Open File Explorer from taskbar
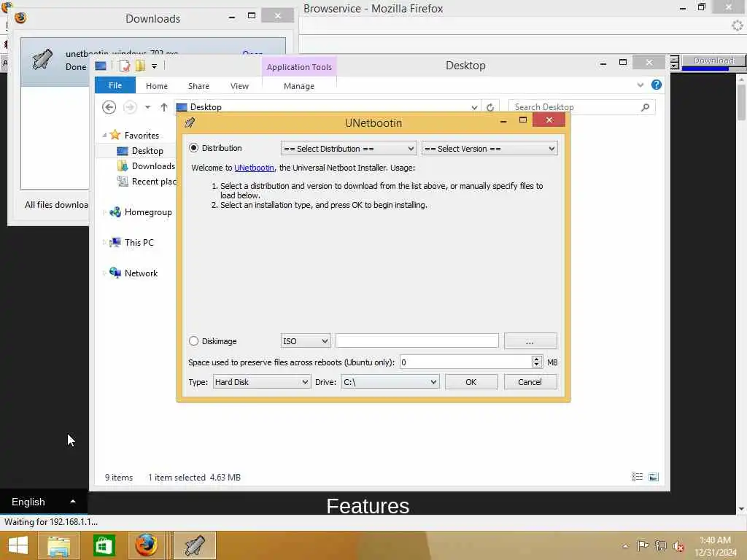 click(59, 545)
